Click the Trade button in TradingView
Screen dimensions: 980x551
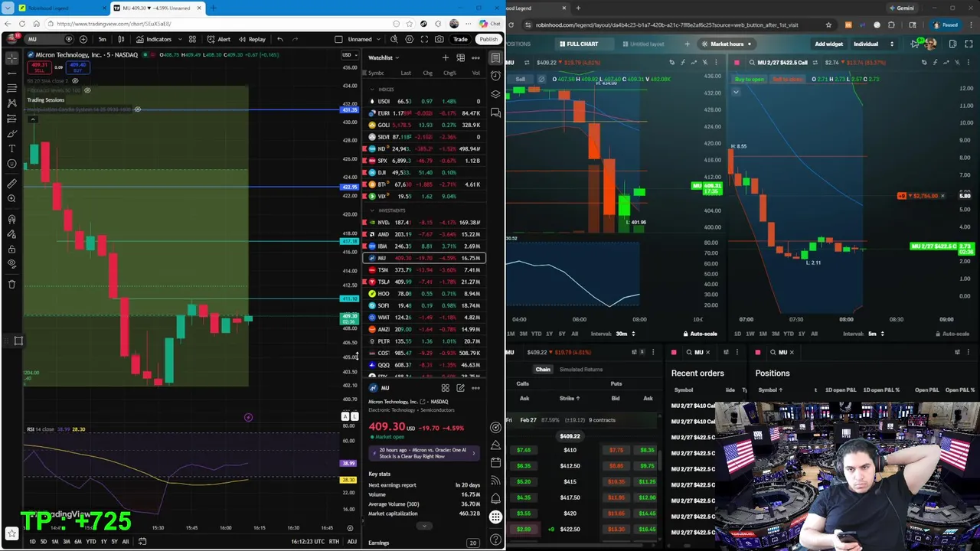[x=460, y=39]
